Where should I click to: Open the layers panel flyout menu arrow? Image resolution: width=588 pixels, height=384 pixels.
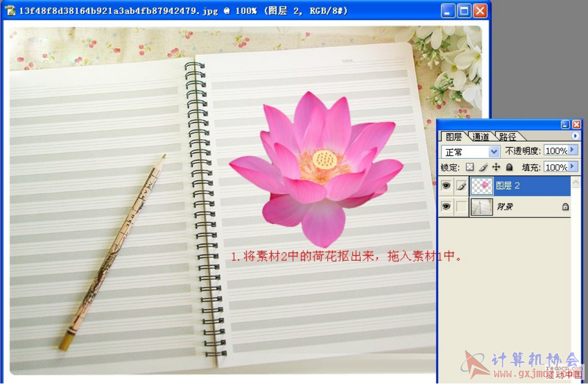click(x=575, y=136)
